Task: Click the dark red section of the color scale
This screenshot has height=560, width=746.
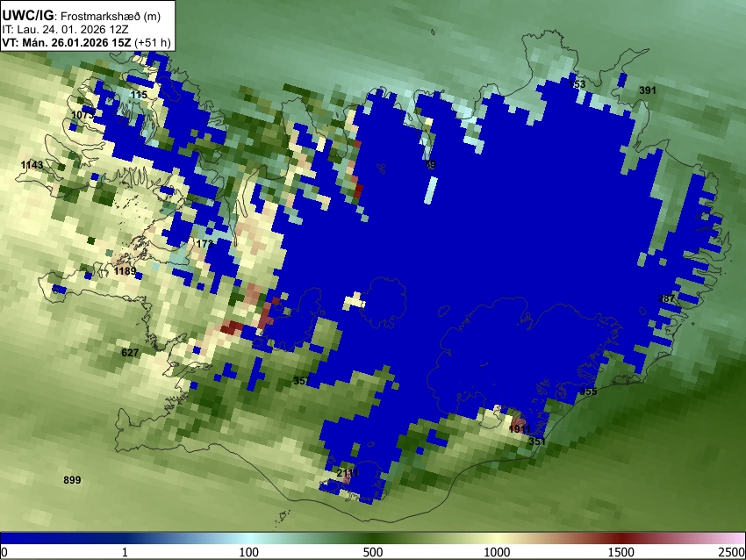Action: click(x=620, y=538)
